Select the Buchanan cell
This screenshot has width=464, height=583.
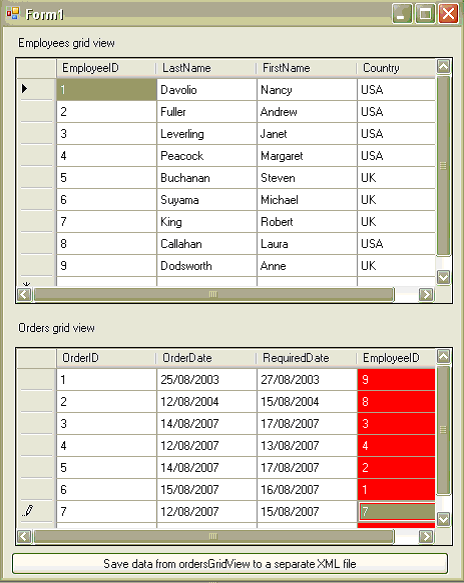pyautogui.click(x=207, y=178)
